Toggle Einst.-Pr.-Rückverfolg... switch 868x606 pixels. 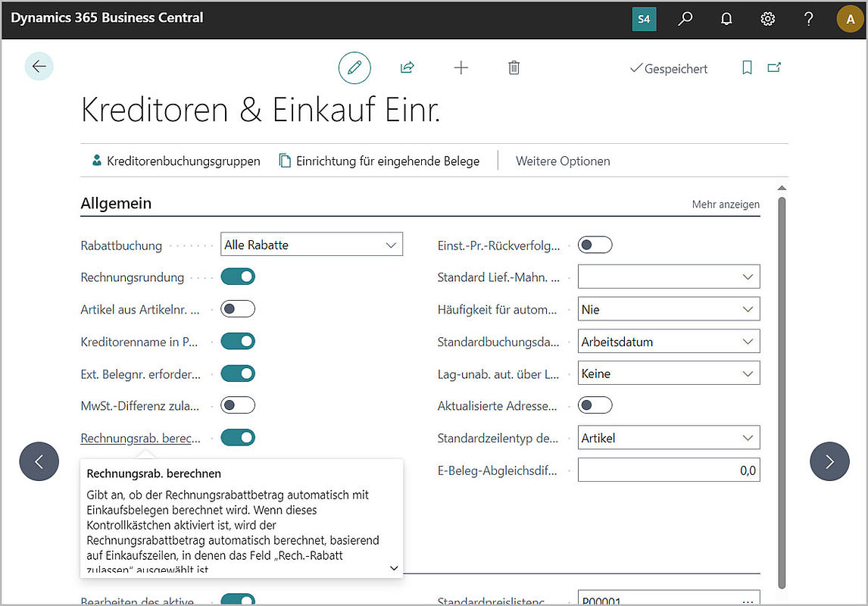point(595,245)
